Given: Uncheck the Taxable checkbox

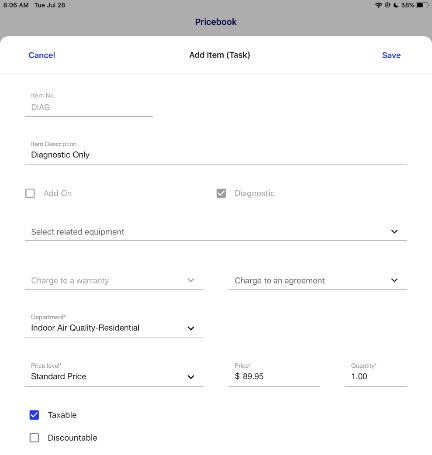Looking at the screenshot, I should [x=34, y=415].
